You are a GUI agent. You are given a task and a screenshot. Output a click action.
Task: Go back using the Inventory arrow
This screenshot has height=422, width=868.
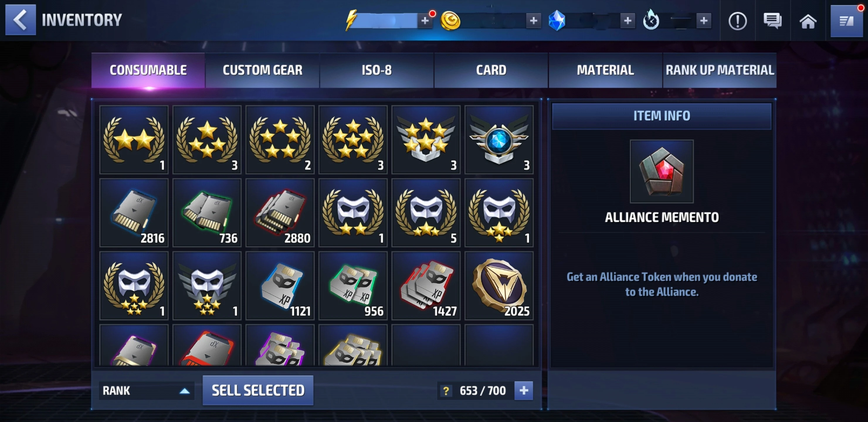[21, 20]
